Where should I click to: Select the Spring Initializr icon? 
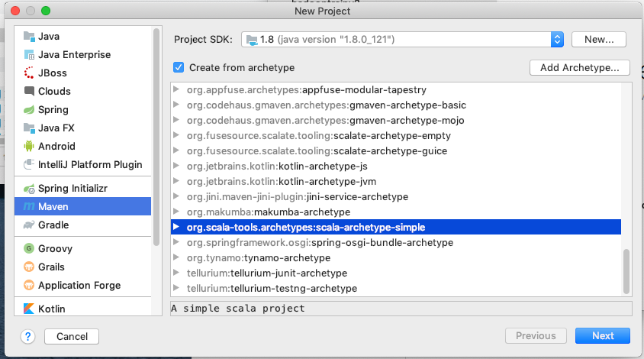pos(29,189)
